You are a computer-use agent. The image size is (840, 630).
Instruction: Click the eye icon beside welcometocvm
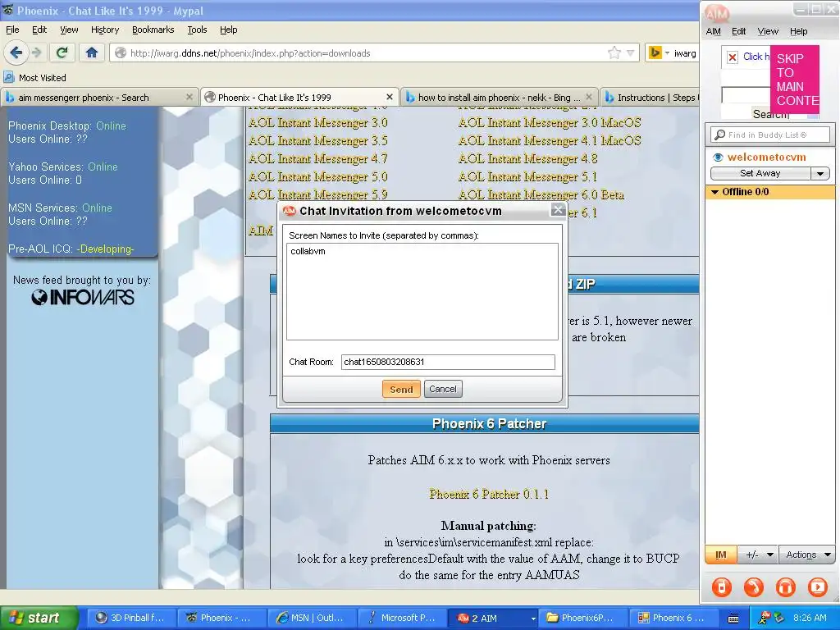click(x=718, y=157)
